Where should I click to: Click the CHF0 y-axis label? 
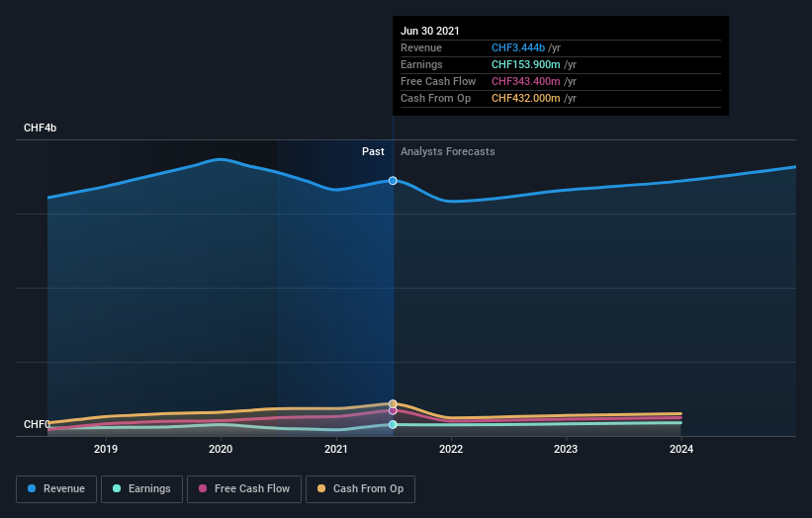(x=37, y=424)
